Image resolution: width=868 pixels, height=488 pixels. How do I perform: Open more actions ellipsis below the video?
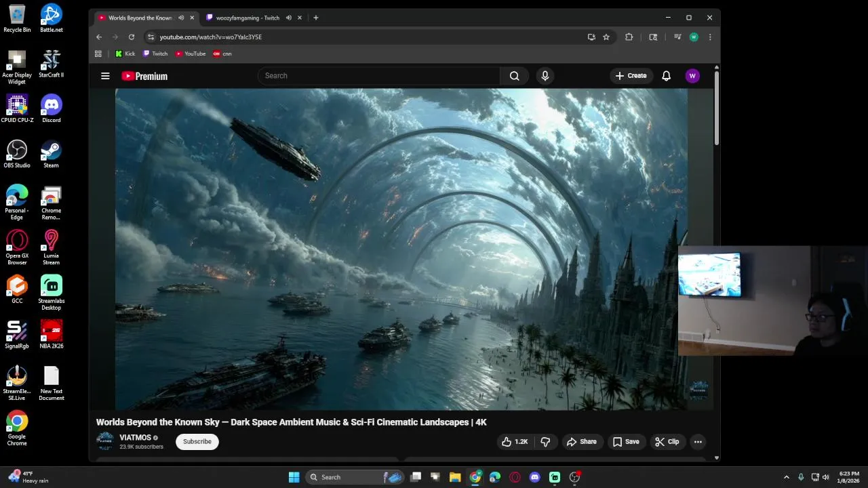[x=698, y=442]
